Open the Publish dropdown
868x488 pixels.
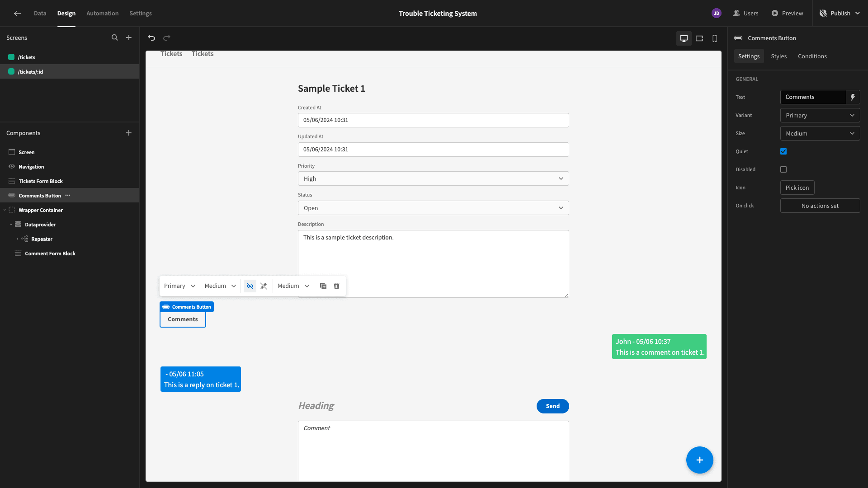[840, 14]
